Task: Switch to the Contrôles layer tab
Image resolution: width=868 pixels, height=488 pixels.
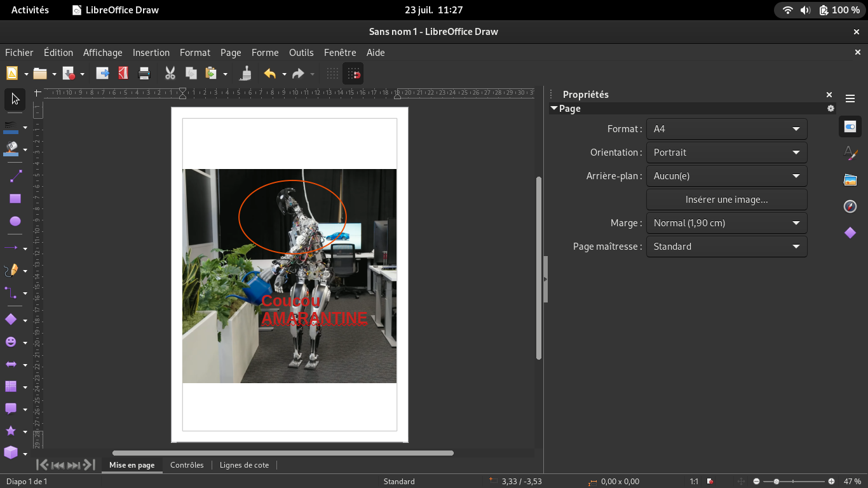Action: coord(187,465)
